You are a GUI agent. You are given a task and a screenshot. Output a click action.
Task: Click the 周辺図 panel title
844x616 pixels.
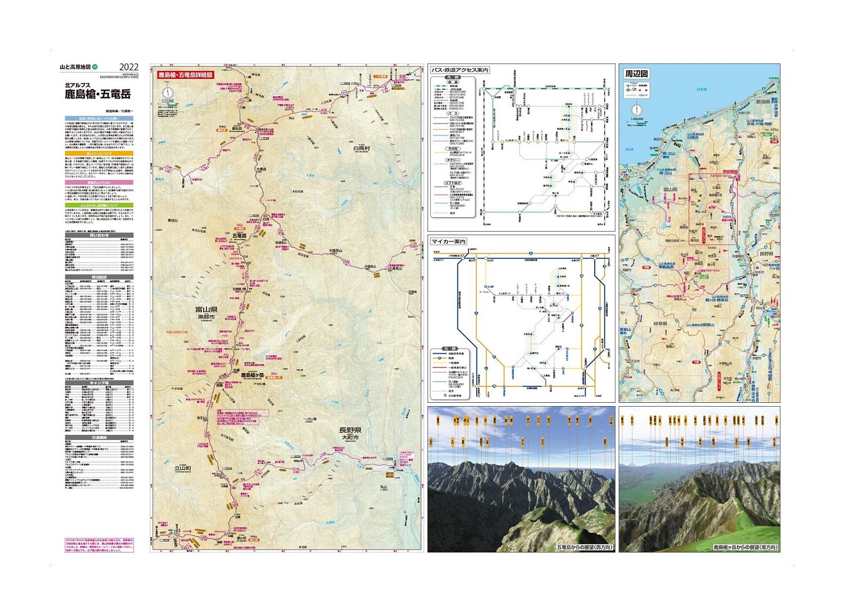(x=636, y=74)
